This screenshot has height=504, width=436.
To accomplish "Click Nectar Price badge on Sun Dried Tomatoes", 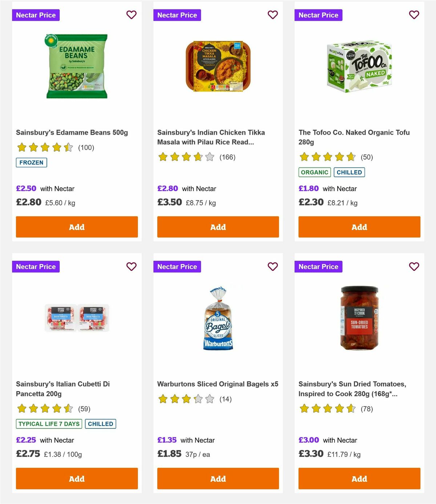I will click(x=318, y=266).
